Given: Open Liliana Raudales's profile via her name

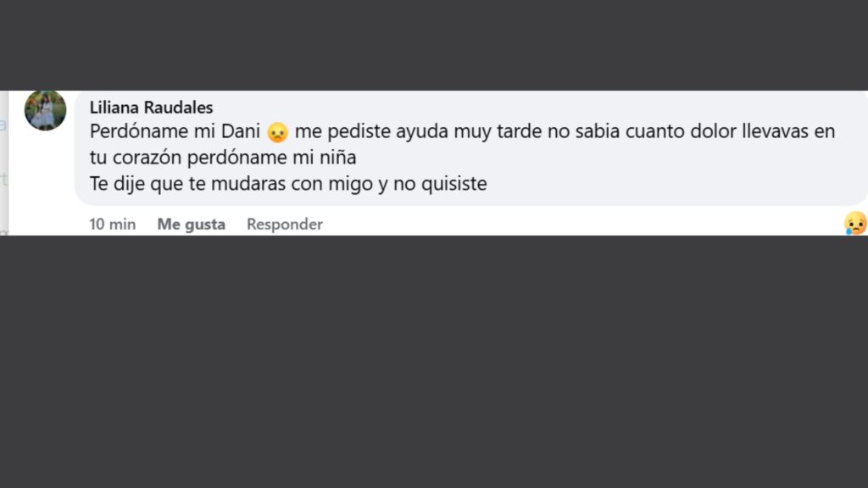Looking at the screenshot, I should [151, 108].
